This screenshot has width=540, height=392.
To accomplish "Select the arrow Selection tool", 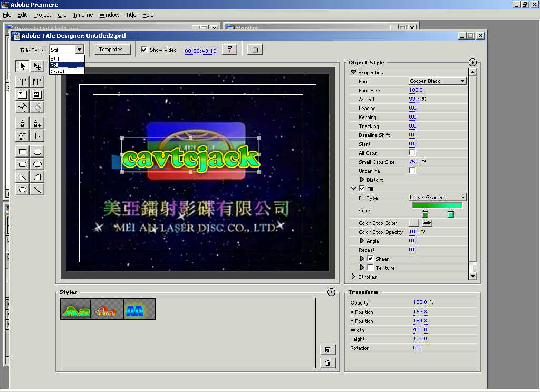I will pyautogui.click(x=22, y=66).
